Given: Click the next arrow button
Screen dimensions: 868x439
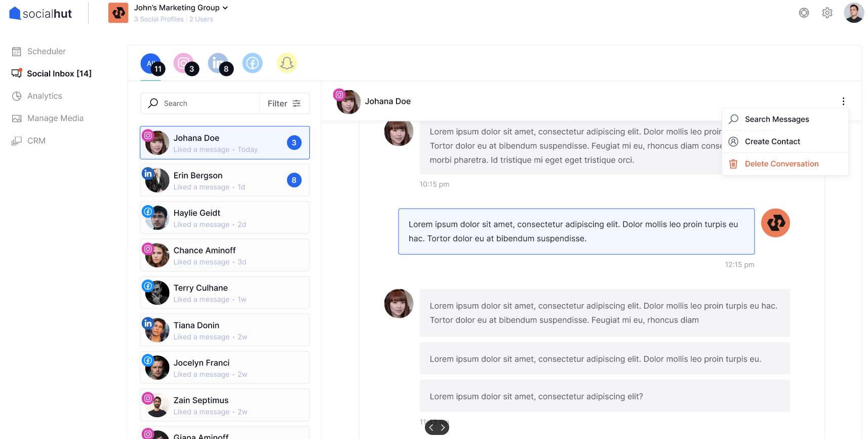Looking at the screenshot, I should [x=443, y=427].
